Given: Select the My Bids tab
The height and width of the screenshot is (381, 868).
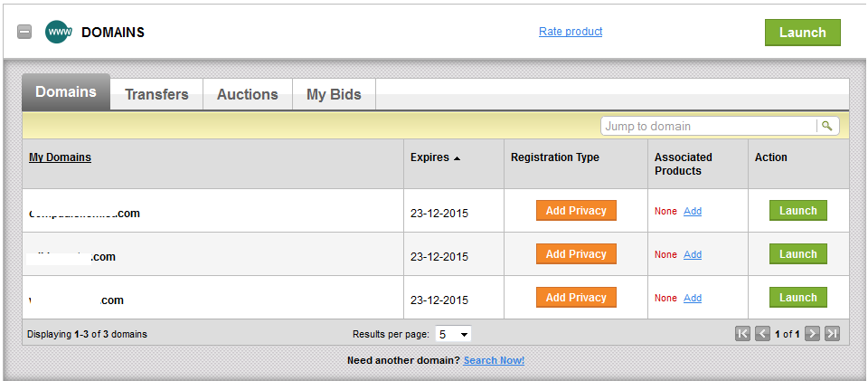Looking at the screenshot, I should tap(334, 94).
